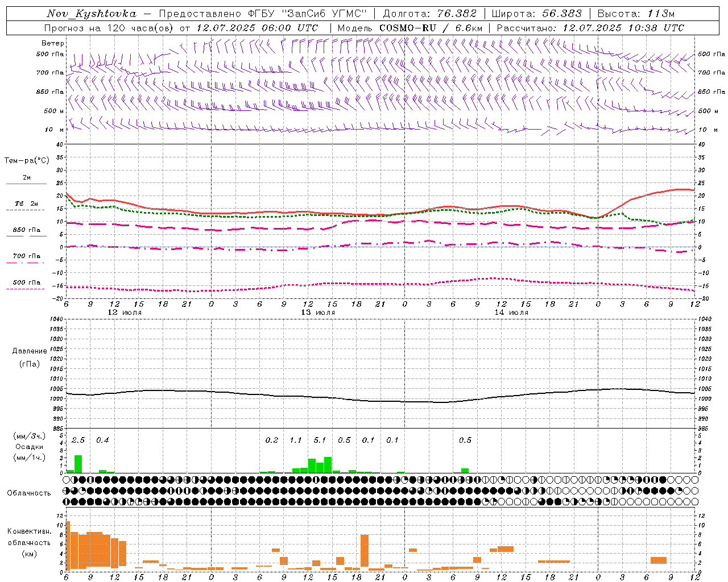728x582 pixels.
Task: Click the 2.5 precipitation total
Action: (x=78, y=440)
